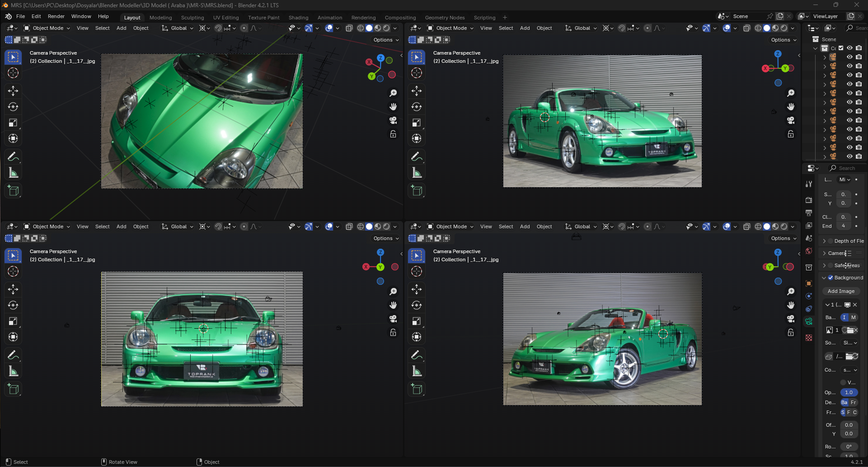The height and width of the screenshot is (467, 868).
Task: Select the Add Cube tool in bottom-right viewport
Action: pos(417,389)
